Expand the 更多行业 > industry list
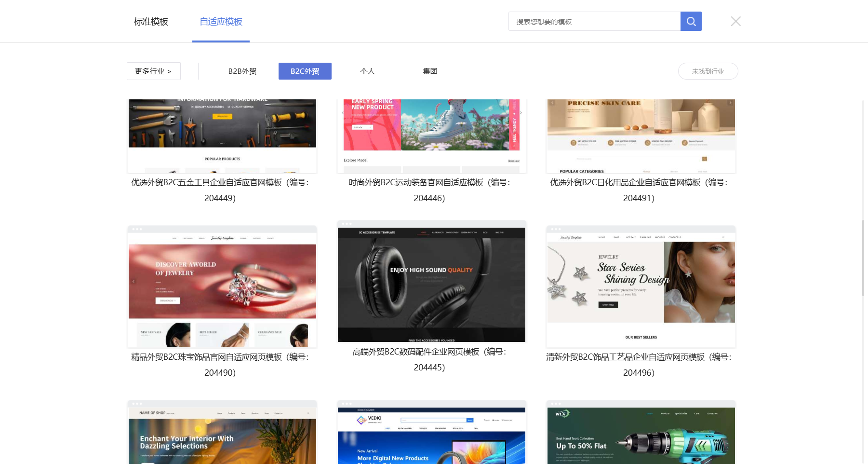This screenshot has height=464, width=868. pos(153,71)
